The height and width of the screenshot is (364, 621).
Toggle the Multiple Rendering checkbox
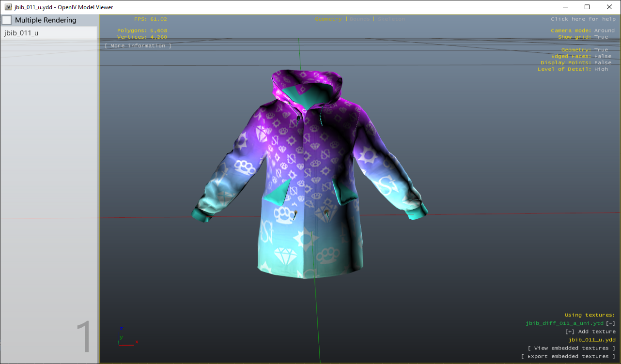7,20
